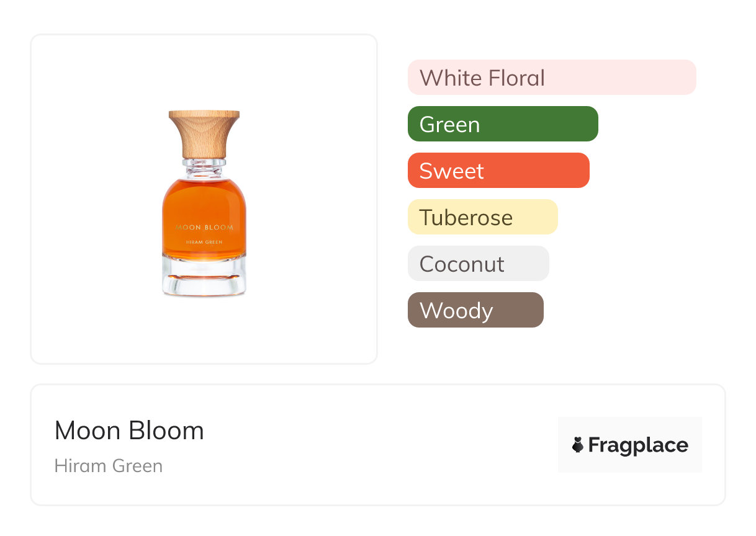
Task: Click HIRAM GREEN text printed on bottle
Action: [204, 243]
